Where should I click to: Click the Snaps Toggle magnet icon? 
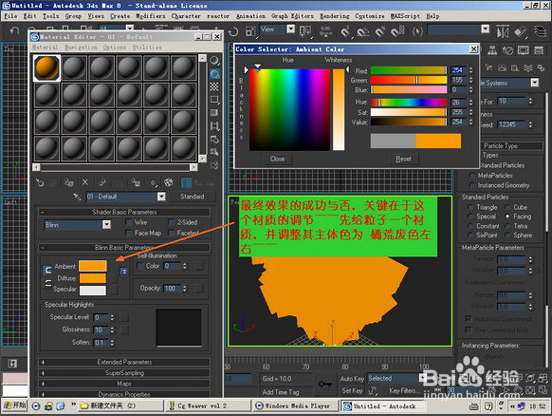click(345, 32)
